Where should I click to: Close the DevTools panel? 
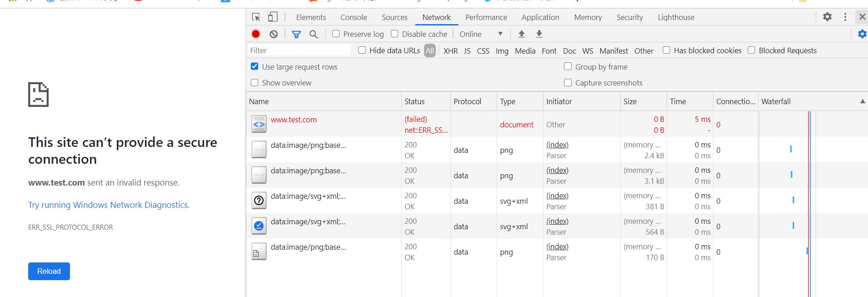[862, 17]
